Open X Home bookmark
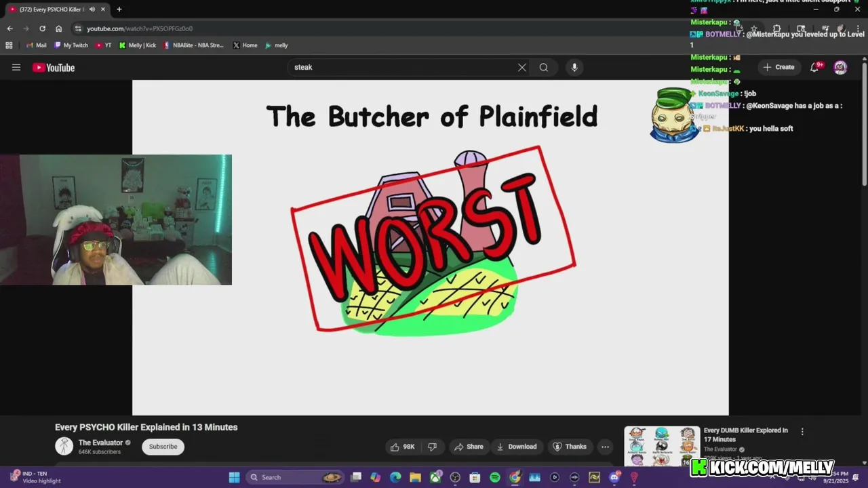The width and height of the screenshot is (868, 488). click(x=245, y=45)
